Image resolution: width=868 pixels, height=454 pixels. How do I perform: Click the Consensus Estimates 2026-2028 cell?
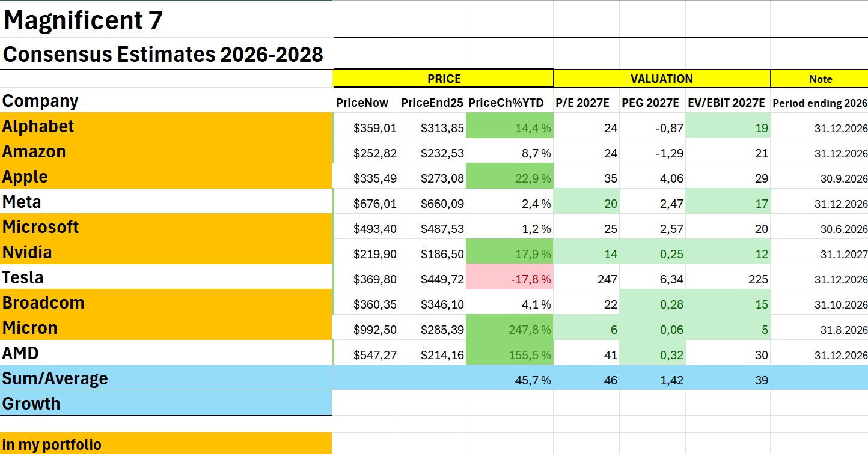tap(166, 54)
